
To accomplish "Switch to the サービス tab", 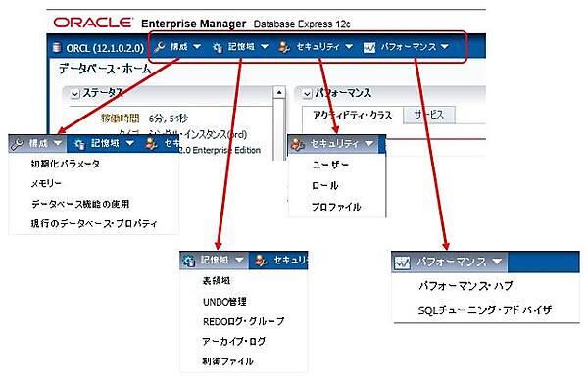I will tap(429, 115).
